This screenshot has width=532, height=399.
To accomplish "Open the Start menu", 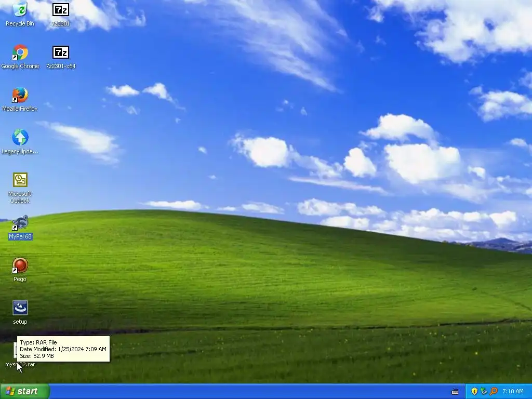I will coord(25,391).
